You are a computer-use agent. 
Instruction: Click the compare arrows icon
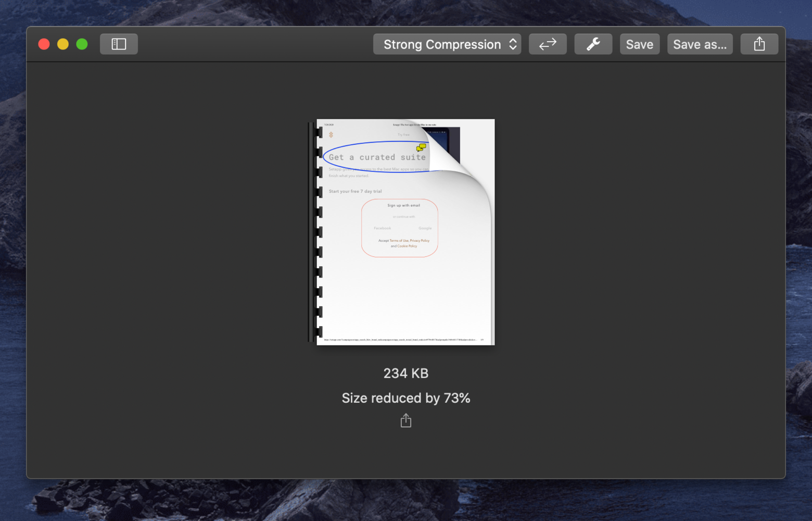click(x=548, y=44)
